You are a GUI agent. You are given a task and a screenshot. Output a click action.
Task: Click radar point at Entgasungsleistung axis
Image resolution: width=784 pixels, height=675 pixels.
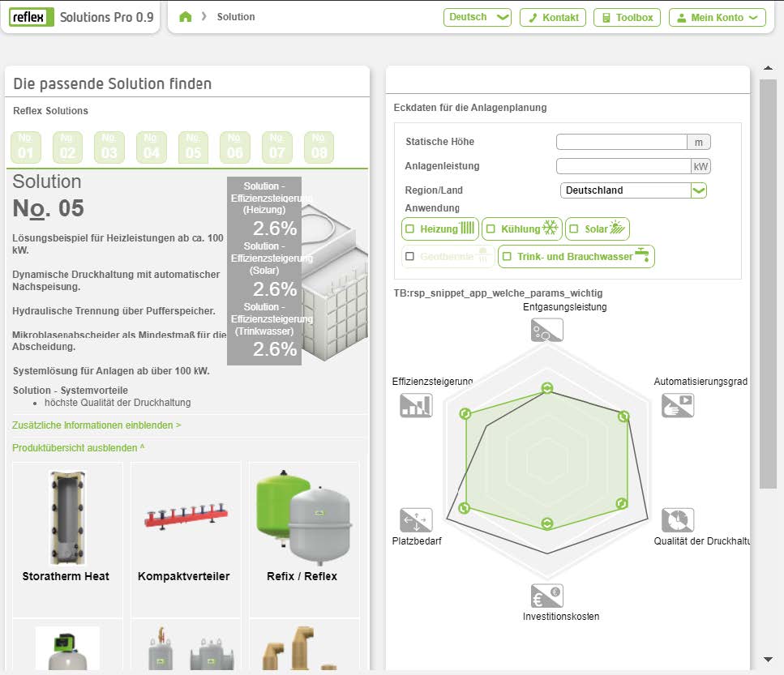[547, 388]
